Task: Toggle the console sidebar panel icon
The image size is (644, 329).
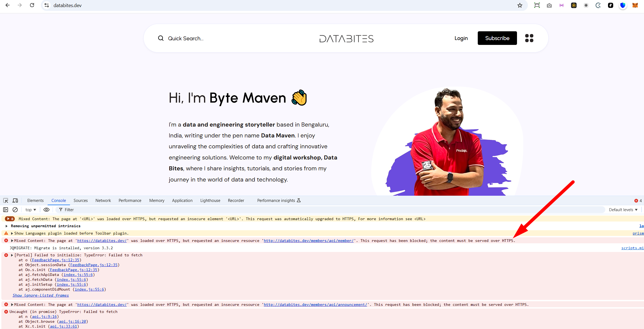Action: tap(6, 210)
